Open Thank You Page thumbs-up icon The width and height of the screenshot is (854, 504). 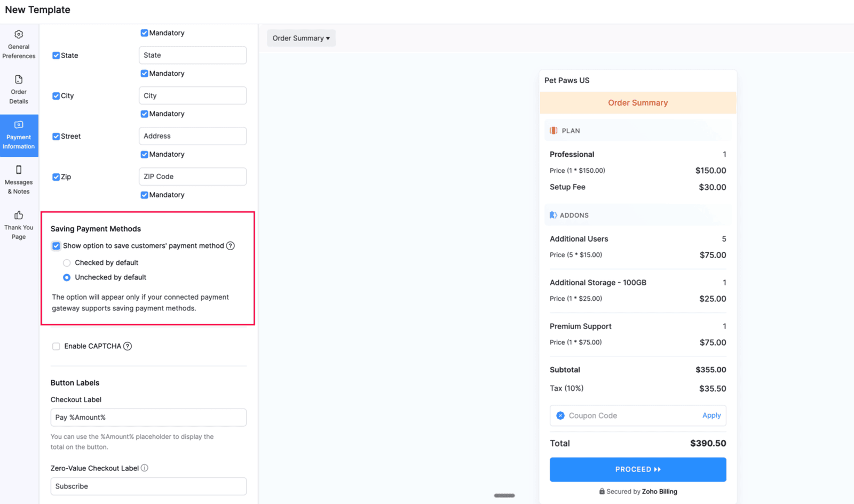pos(19,215)
